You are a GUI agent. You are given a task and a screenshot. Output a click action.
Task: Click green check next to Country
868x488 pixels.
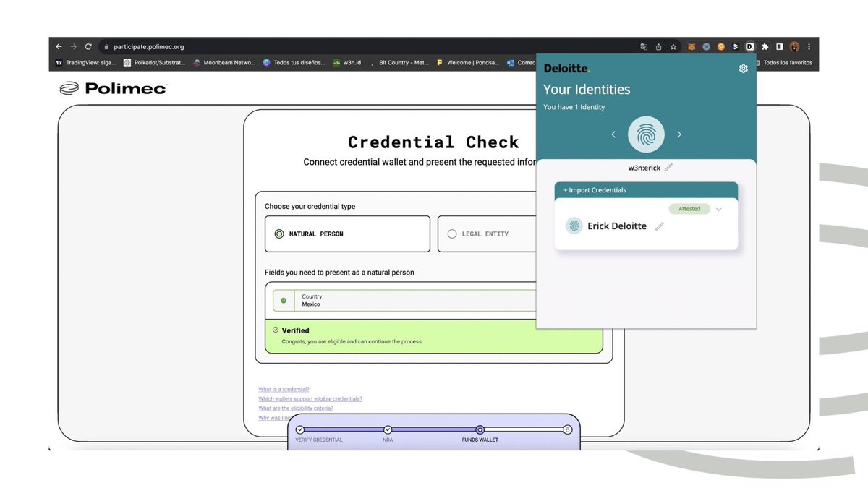tap(284, 301)
